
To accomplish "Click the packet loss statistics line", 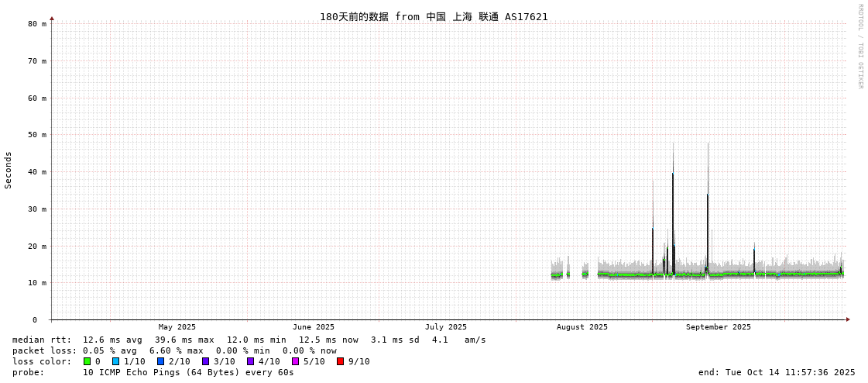I will click(x=174, y=350).
